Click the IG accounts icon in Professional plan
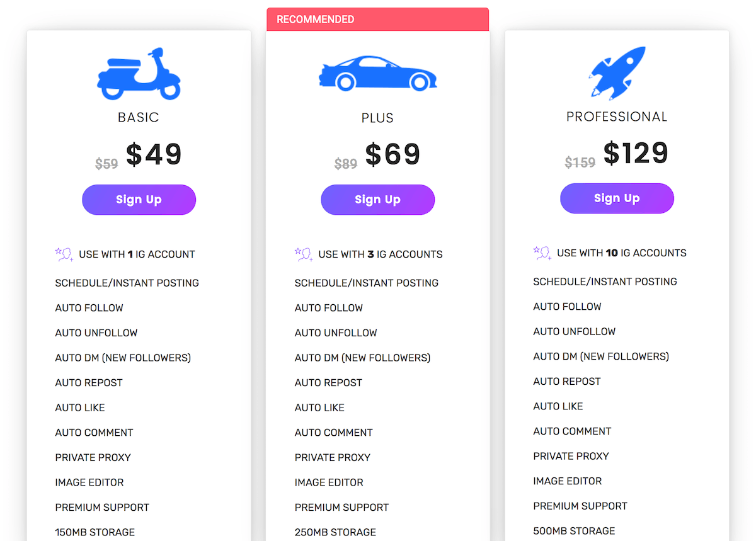756x541 pixels. click(542, 253)
